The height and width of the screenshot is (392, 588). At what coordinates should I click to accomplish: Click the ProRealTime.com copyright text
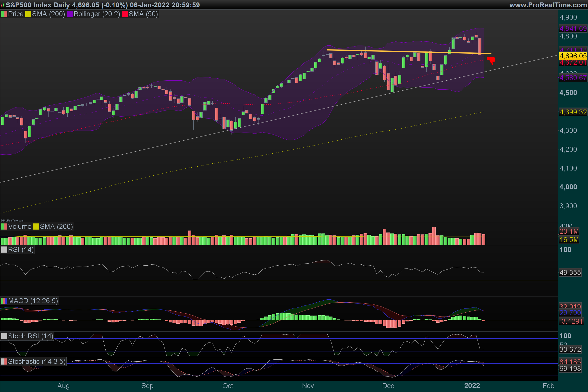pos(12,220)
